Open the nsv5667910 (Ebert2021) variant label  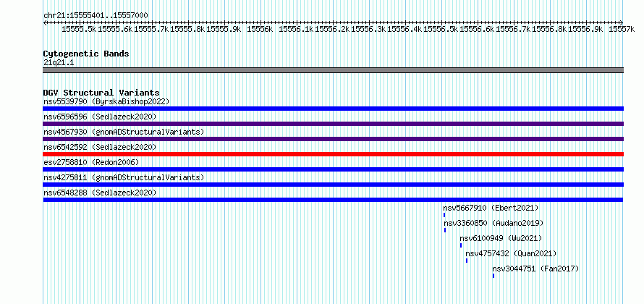point(491,208)
